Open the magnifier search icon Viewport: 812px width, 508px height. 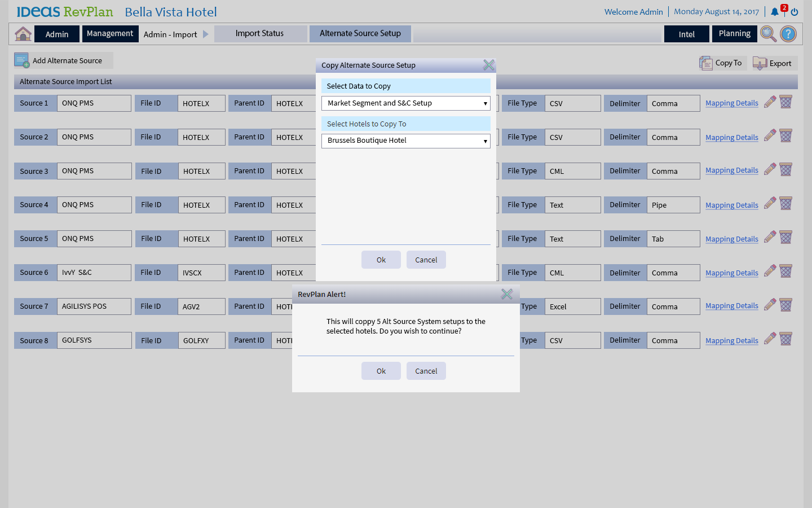(768, 34)
